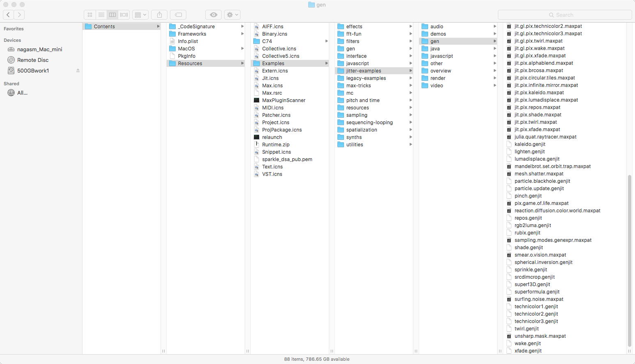Expand the Examples folder arrow
635x364 pixels.
coord(326,63)
